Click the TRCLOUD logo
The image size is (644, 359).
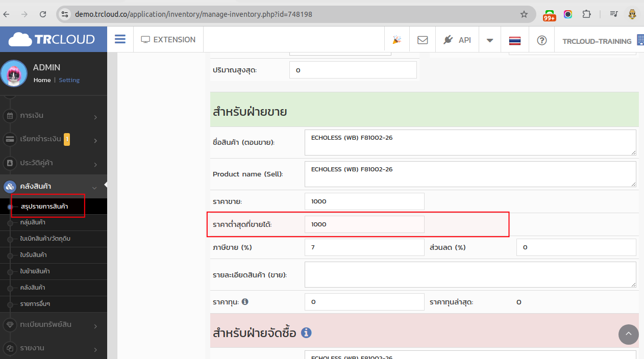point(52,39)
